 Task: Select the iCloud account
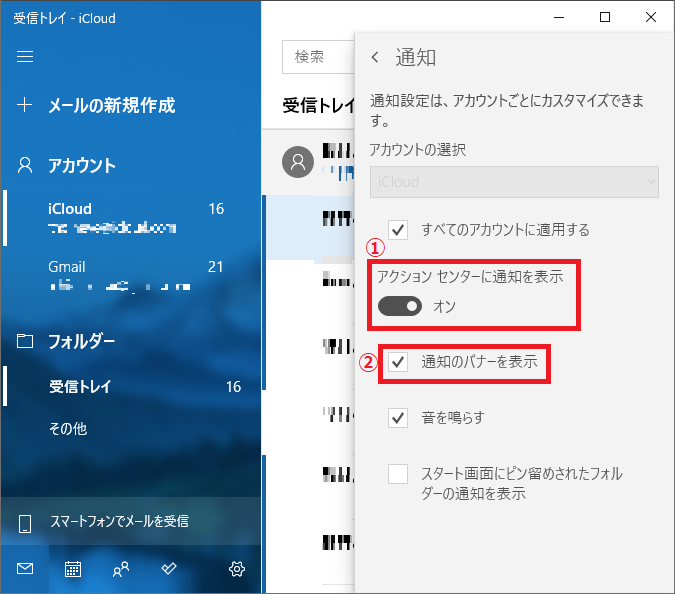coord(131,218)
